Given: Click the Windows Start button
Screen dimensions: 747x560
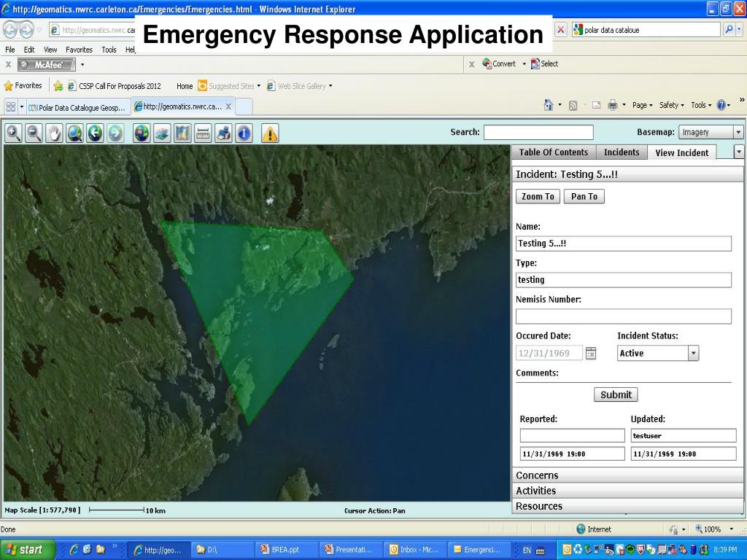Looking at the screenshot, I should pos(26,550).
